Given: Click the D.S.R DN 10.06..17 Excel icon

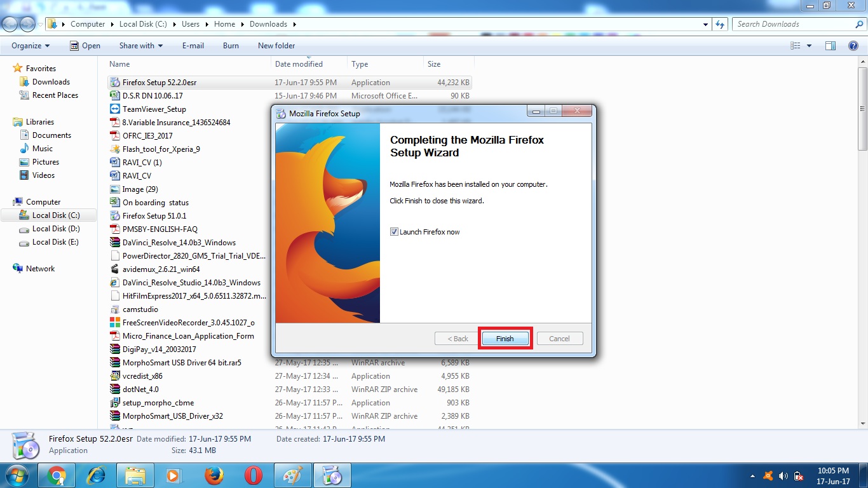Looking at the screenshot, I should pyautogui.click(x=115, y=96).
